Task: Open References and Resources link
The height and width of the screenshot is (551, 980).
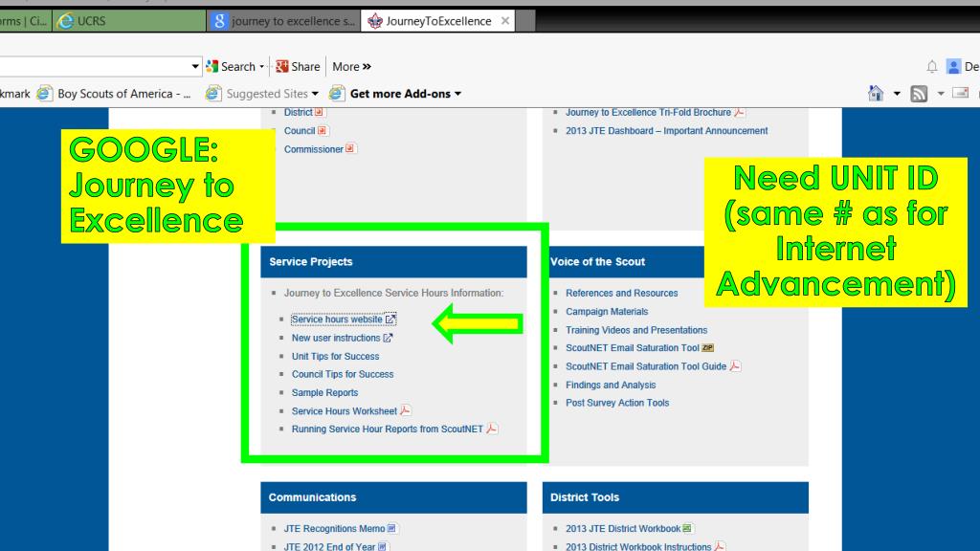Action: [x=621, y=293]
